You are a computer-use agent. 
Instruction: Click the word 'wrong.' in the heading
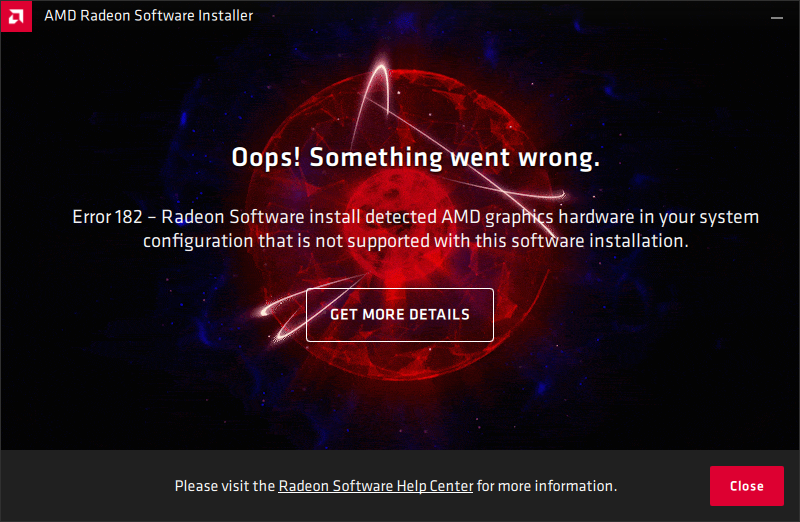tap(559, 158)
